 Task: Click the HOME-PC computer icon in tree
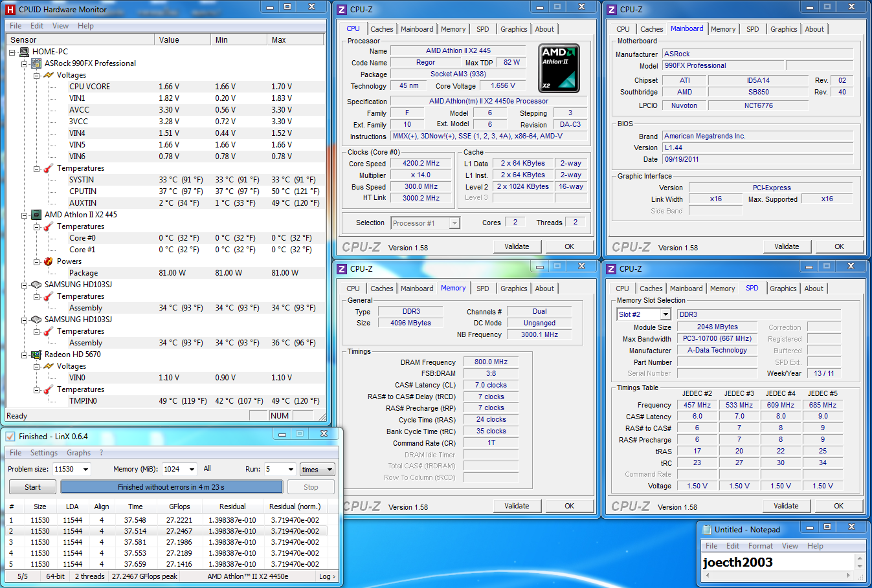(x=25, y=52)
